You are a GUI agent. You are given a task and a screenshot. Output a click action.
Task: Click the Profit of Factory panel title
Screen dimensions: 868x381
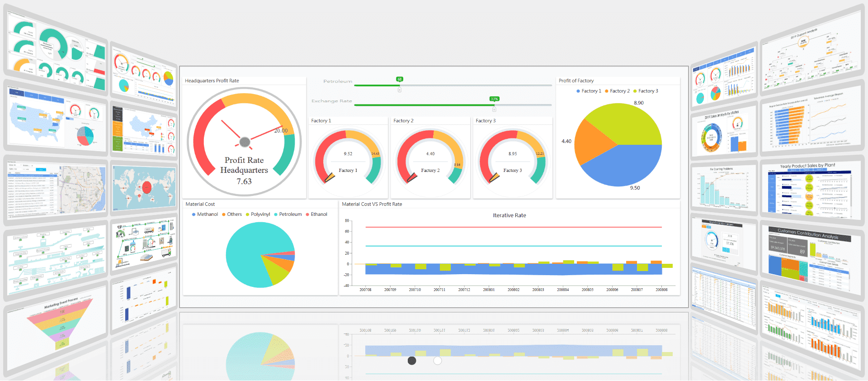(x=576, y=81)
